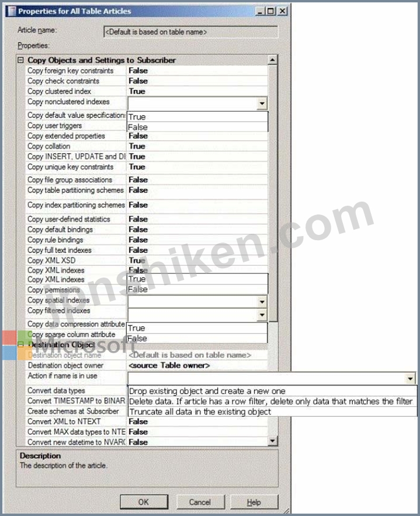Screen dimensions: 420x516
Task: Select 'Truncate all data in the existing object'
Action: 272,411
